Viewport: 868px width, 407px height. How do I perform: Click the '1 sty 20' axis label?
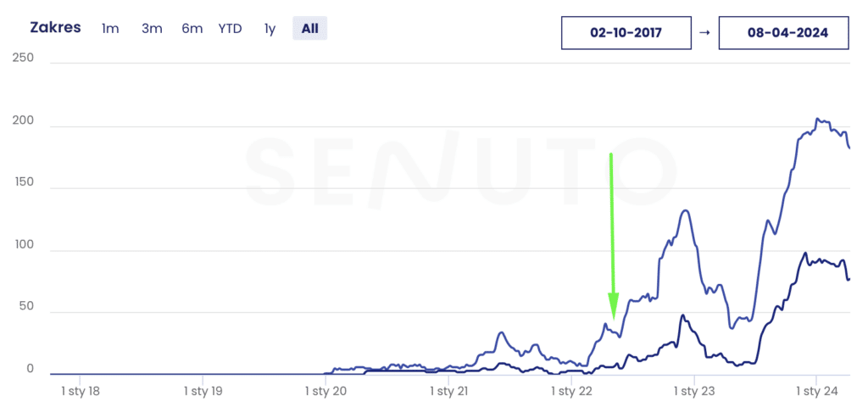(x=327, y=392)
